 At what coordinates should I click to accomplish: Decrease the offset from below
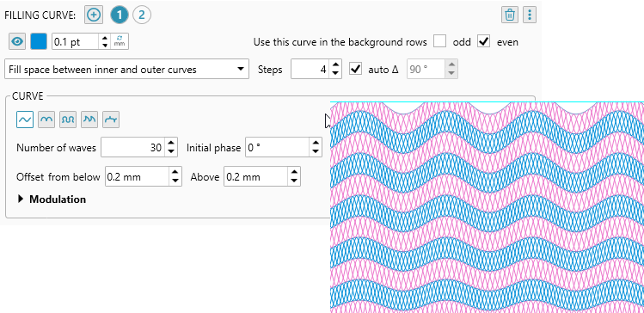pyautogui.click(x=175, y=181)
